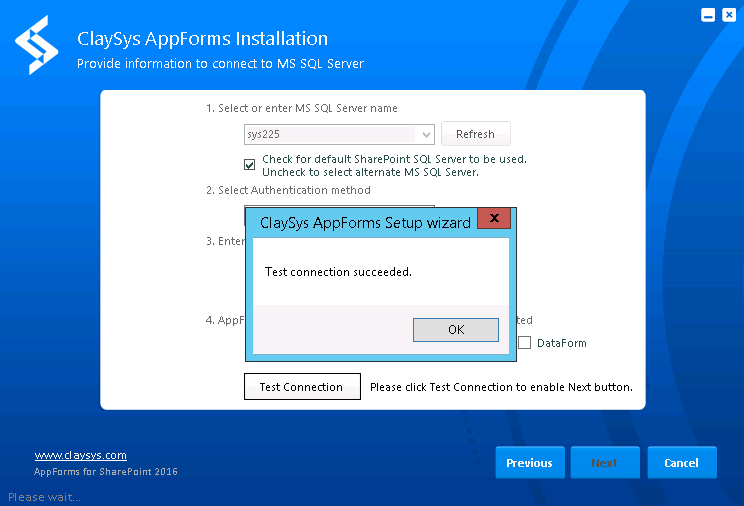The image size is (744, 506).
Task: Enable the DataForm checkbox
Action: pyautogui.click(x=524, y=343)
